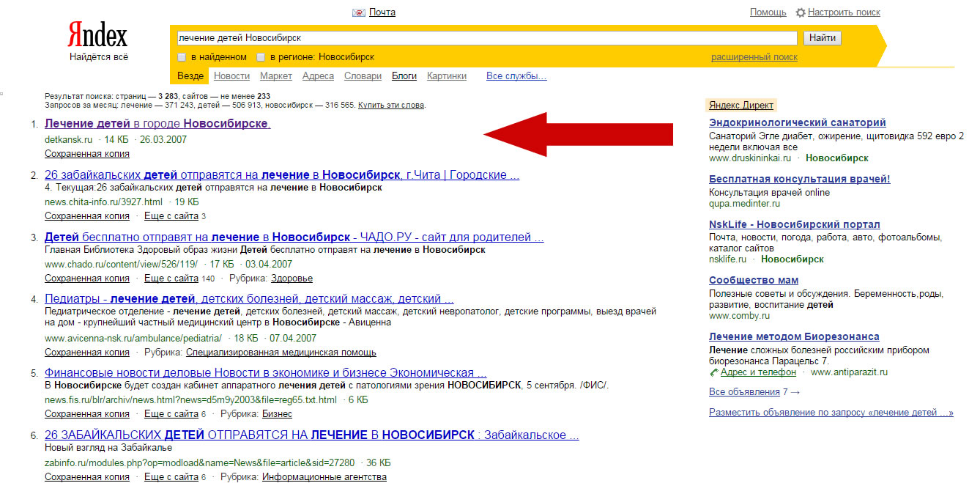Click «Еще с сайта» for news.fis.ru
980x483 pixels.
tap(171, 414)
